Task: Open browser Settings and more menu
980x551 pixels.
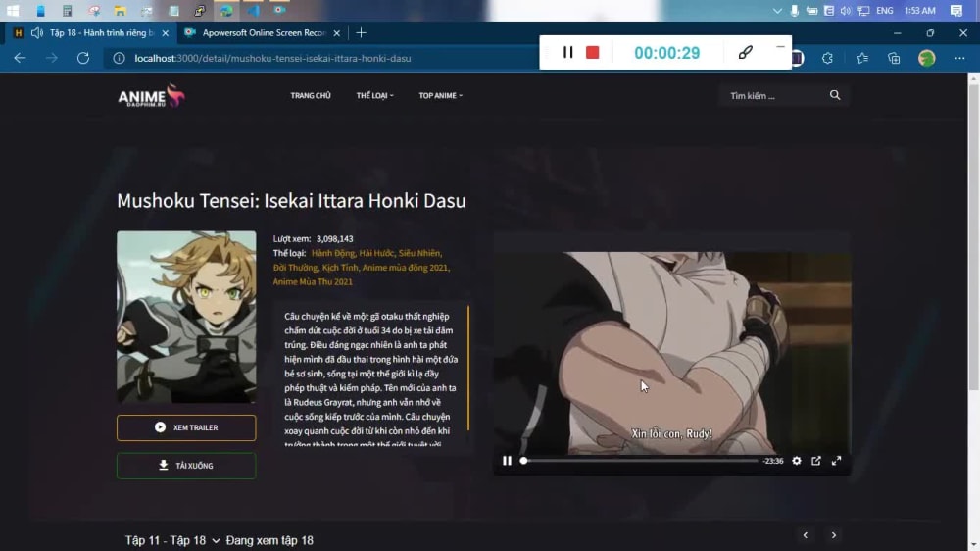Action: pyautogui.click(x=959, y=58)
